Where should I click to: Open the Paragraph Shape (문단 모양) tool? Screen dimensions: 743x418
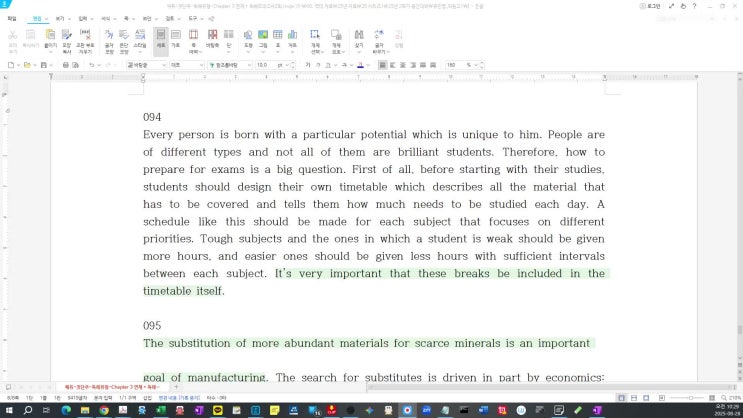point(122,39)
